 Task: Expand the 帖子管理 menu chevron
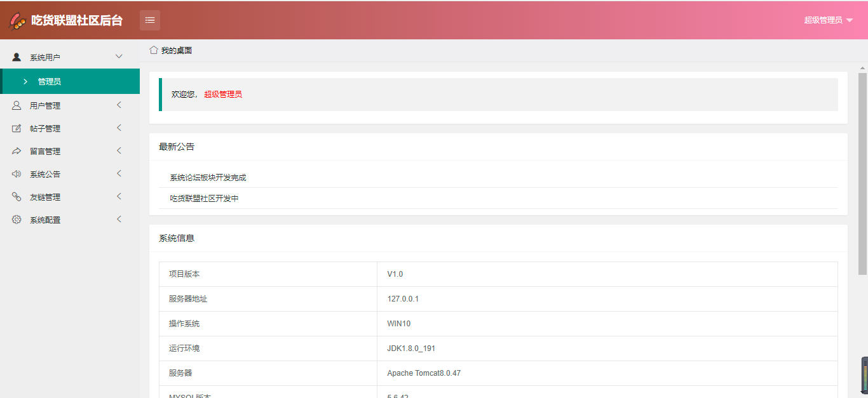(119, 128)
